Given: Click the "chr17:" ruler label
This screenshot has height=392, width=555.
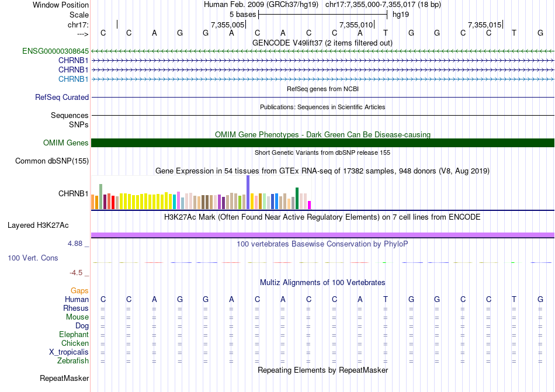Looking at the screenshot, I should (x=78, y=25).
